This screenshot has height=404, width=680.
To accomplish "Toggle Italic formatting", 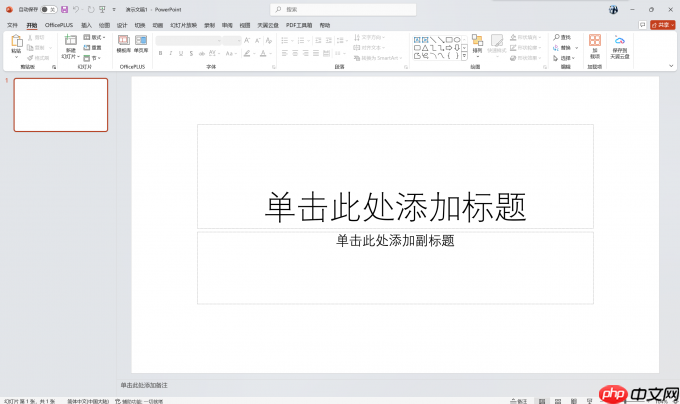I will (x=171, y=53).
